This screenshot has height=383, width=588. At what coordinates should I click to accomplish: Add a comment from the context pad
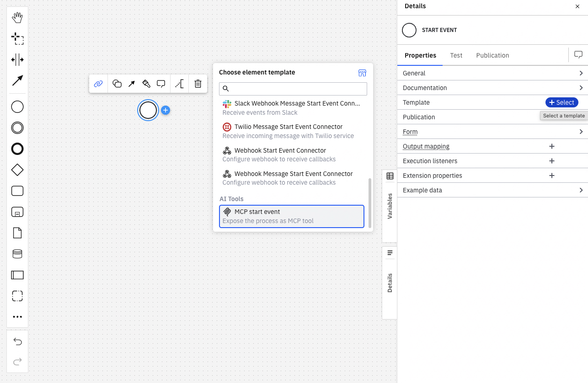[x=161, y=84]
